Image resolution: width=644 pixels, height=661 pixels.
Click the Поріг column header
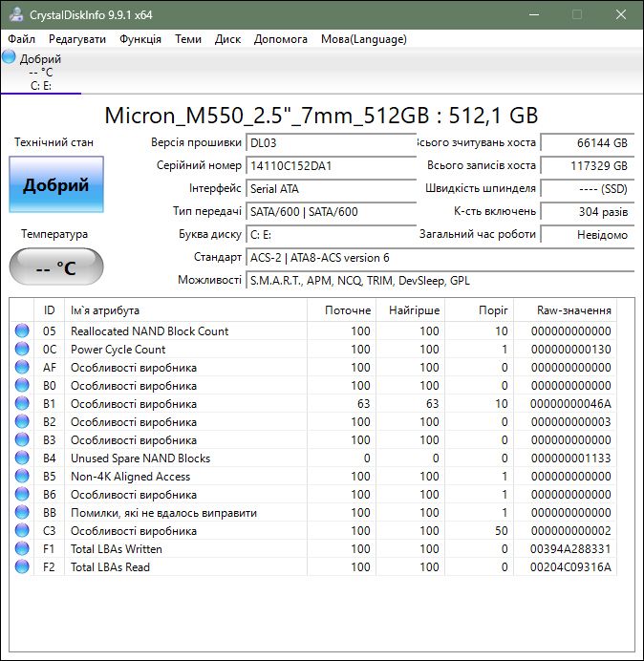tap(479, 310)
